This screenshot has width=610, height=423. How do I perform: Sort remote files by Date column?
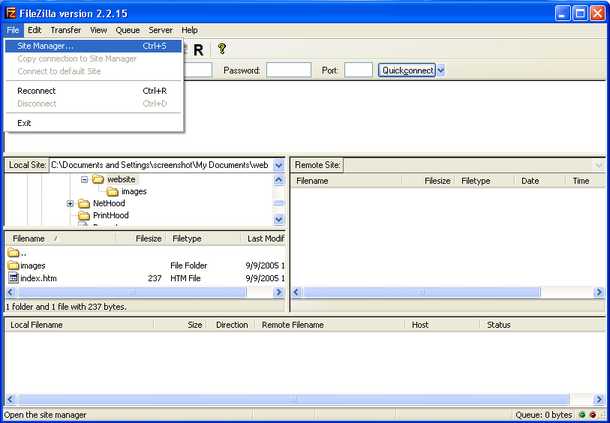pyautogui.click(x=540, y=181)
